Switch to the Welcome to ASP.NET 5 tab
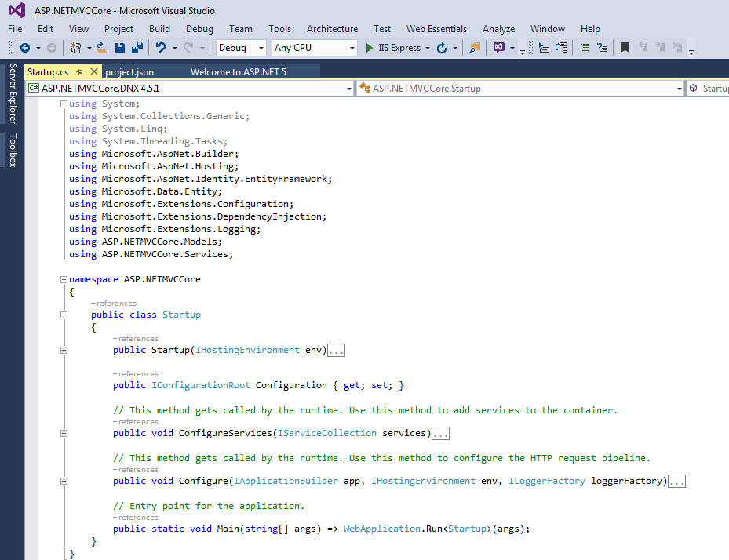This screenshot has height=560, width=729. 239,72
